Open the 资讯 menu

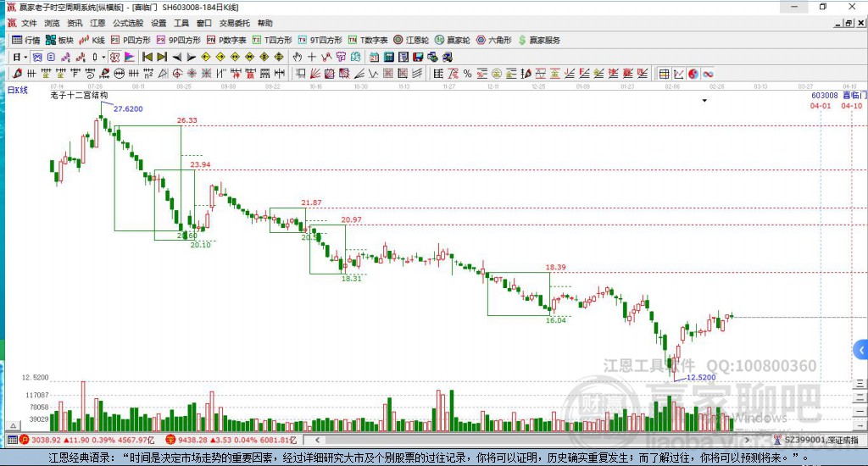point(75,23)
